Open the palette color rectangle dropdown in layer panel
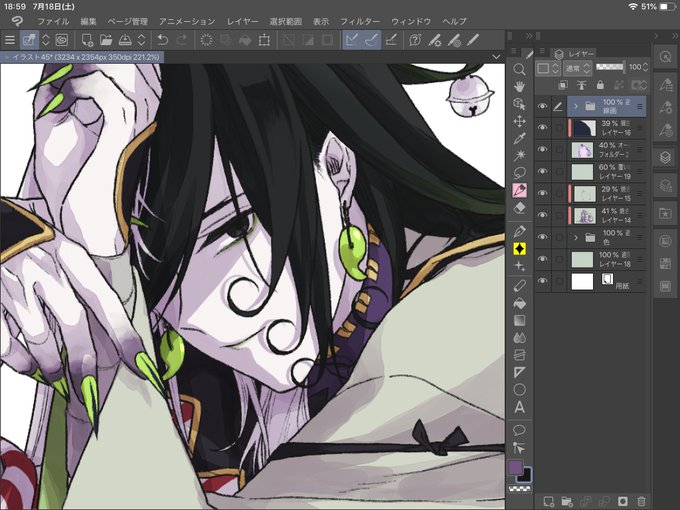The width and height of the screenshot is (680, 510). [x=548, y=68]
